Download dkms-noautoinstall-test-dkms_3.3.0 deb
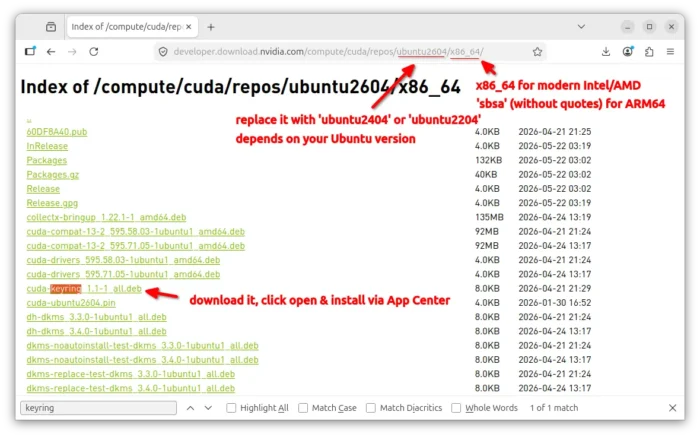 click(142, 345)
